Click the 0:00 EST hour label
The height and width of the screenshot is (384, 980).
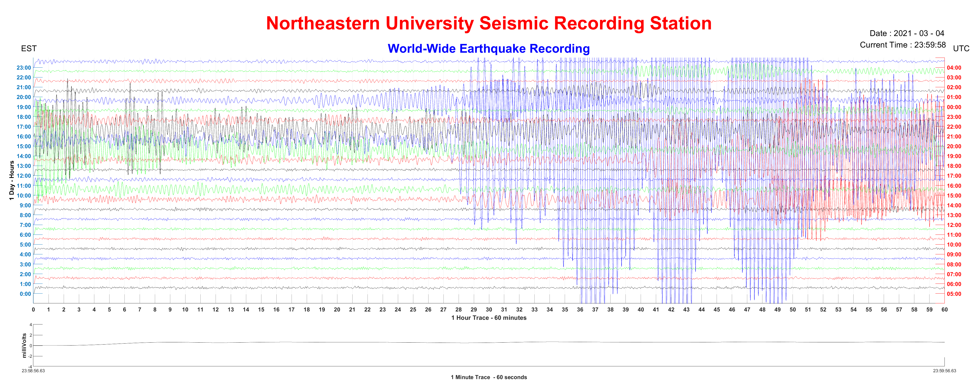25,294
